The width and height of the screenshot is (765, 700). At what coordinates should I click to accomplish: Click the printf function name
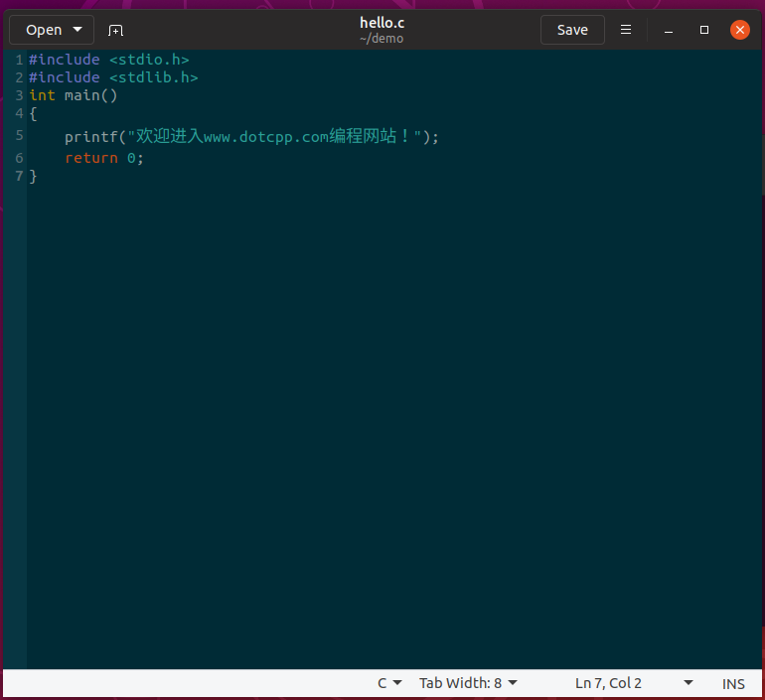pyautogui.click(x=91, y=137)
